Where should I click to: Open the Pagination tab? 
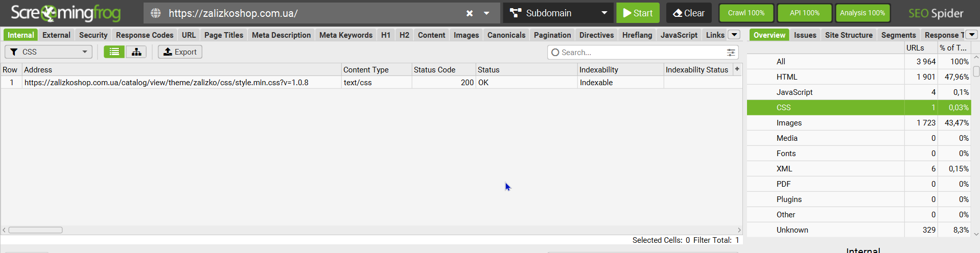552,35
